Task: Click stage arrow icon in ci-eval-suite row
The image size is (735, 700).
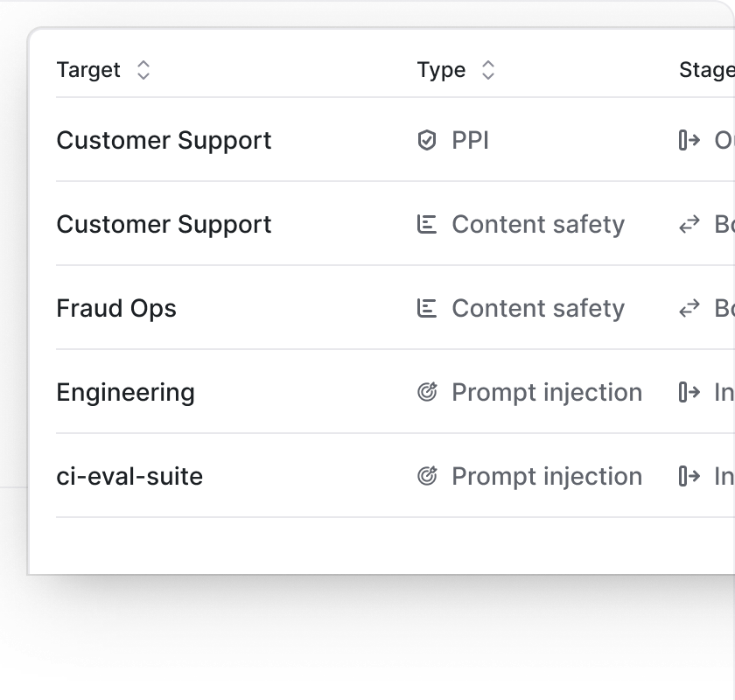Action: (x=689, y=476)
